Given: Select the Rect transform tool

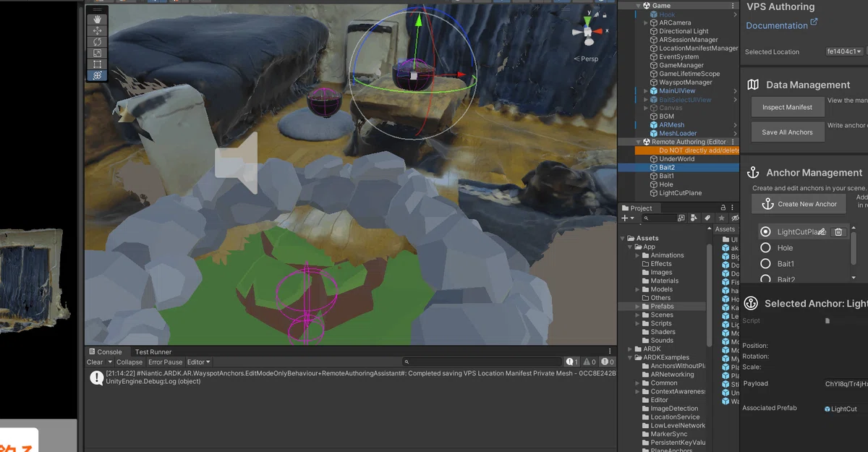Looking at the screenshot, I should click(97, 64).
